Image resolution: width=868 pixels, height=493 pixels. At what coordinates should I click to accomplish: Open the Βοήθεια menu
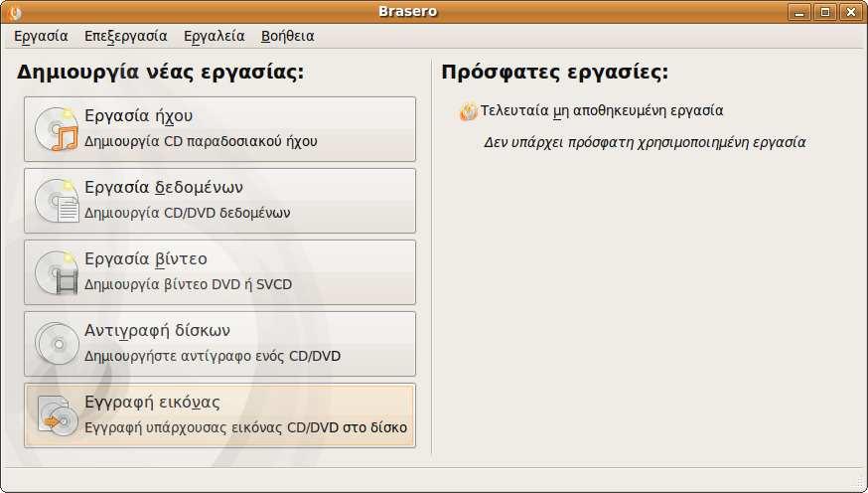tap(287, 36)
